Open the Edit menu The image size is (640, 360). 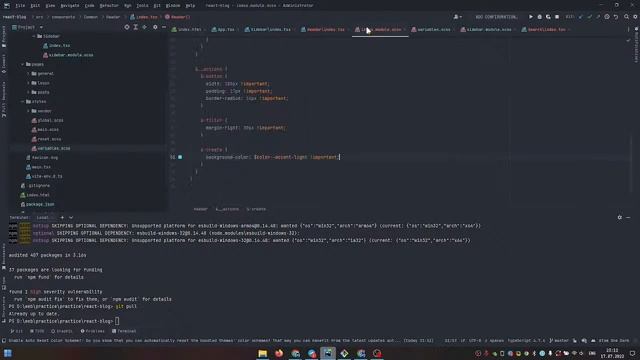click(x=36, y=6)
